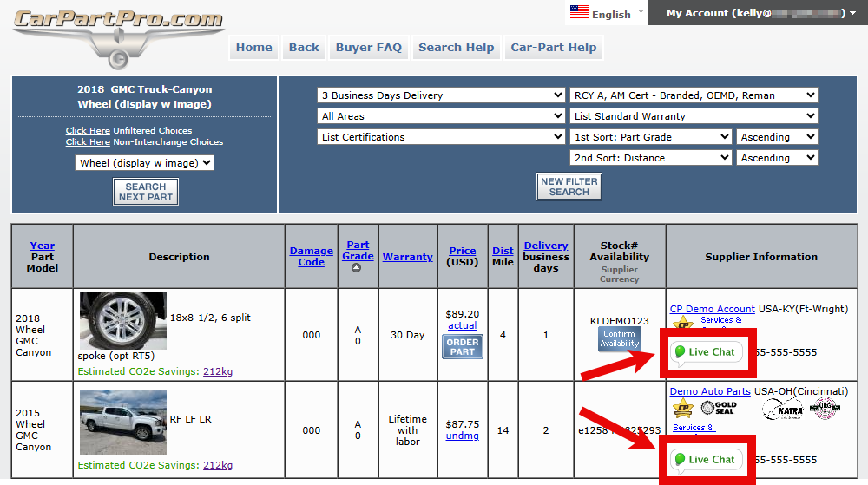Click the CarPartPro.com logo

tap(117, 35)
